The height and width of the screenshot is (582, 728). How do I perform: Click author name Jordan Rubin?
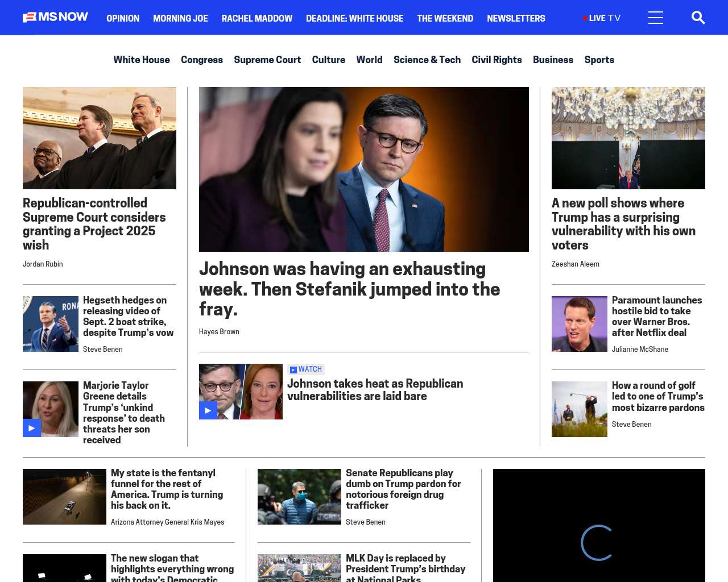[43, 264]
